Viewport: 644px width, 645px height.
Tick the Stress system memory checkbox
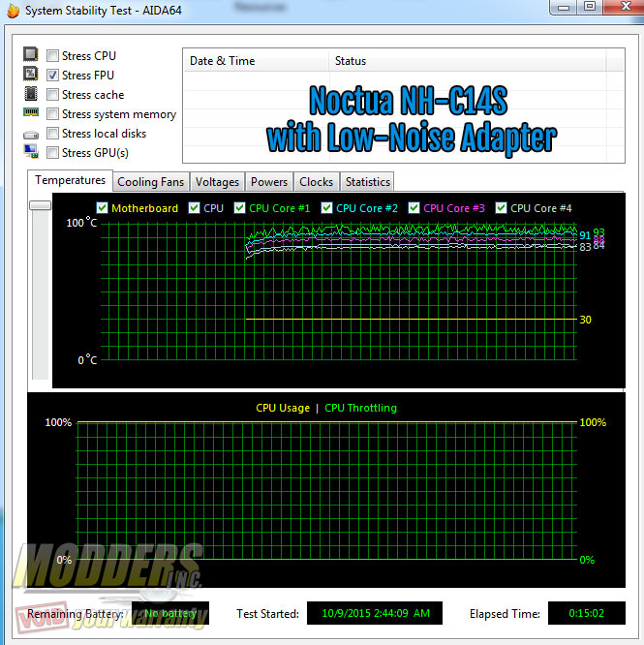point(52,113)
